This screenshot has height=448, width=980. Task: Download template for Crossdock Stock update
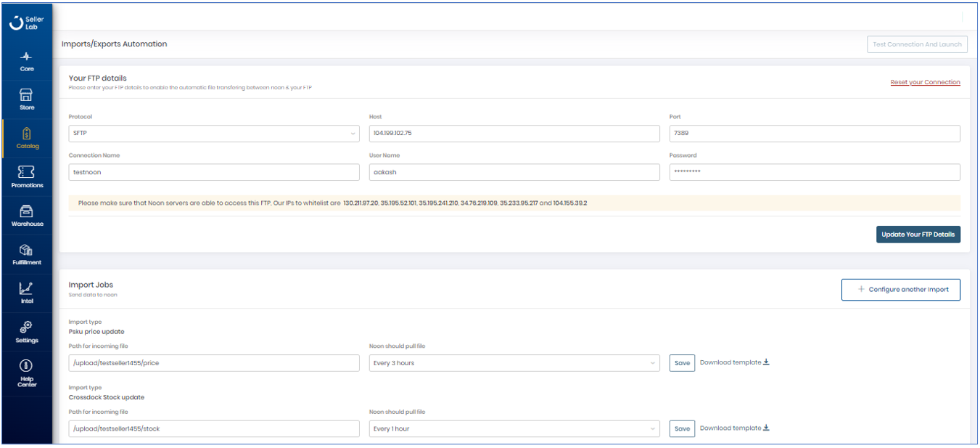[x=734, y=428]
